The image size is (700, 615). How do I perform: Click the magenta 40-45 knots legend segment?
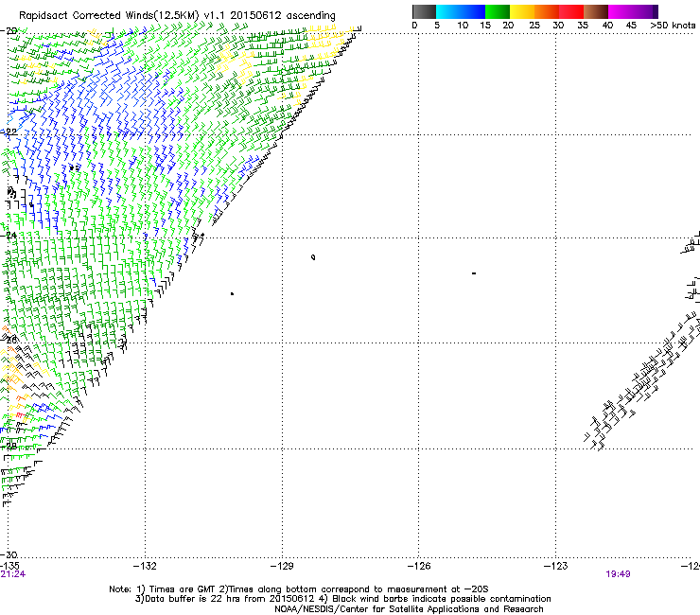point(621,11)
